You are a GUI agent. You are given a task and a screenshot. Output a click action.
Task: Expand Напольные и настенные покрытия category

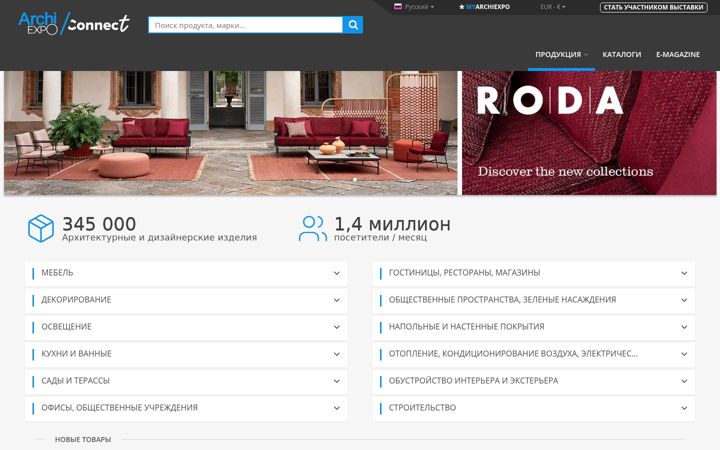(x=534, y=327)
